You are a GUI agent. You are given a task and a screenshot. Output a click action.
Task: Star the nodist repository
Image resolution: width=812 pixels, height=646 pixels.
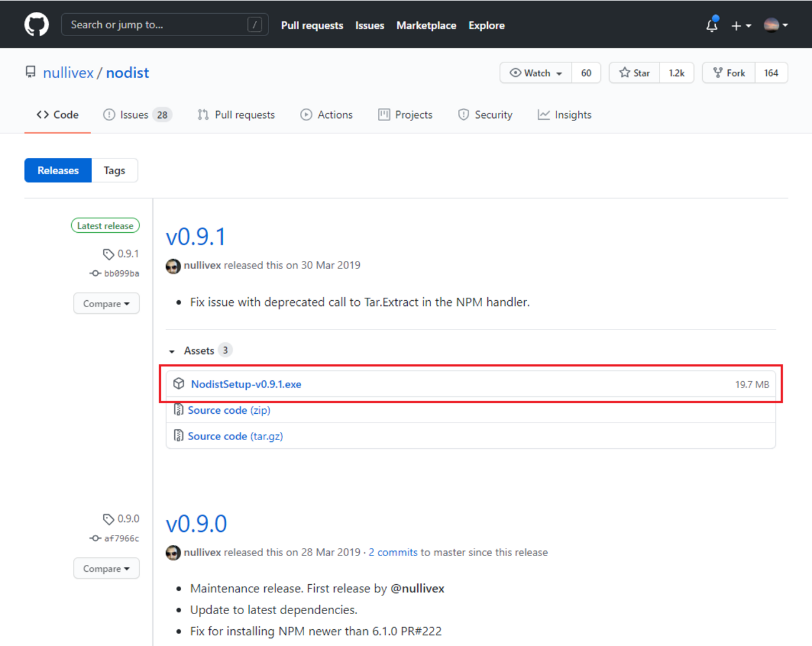(635, 73)
